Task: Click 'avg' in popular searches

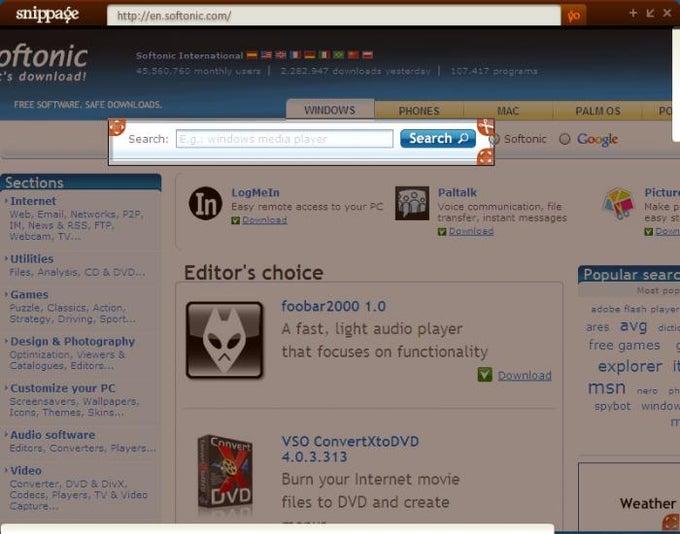Action: (x=634, y=326)
